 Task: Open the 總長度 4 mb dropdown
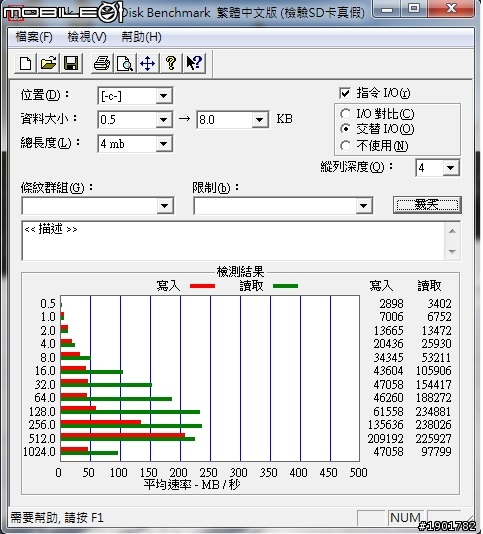coord(163,144)
